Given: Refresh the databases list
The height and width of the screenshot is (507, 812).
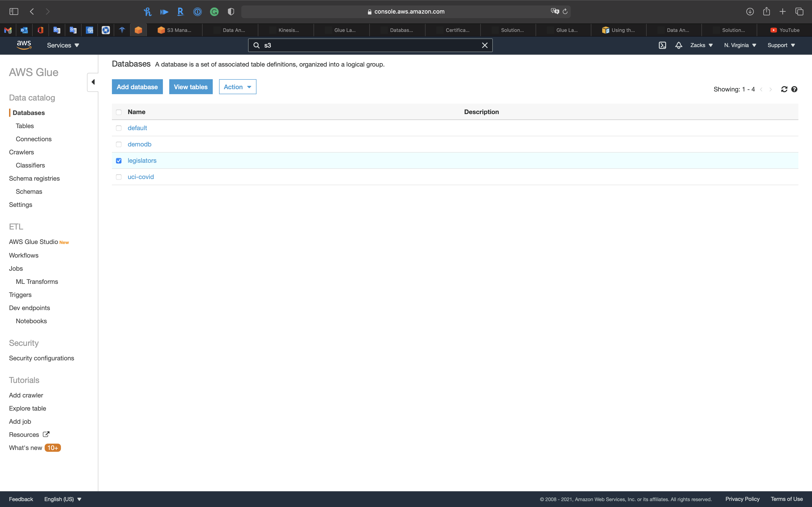Looking at the screenshot, I should 784,89.
